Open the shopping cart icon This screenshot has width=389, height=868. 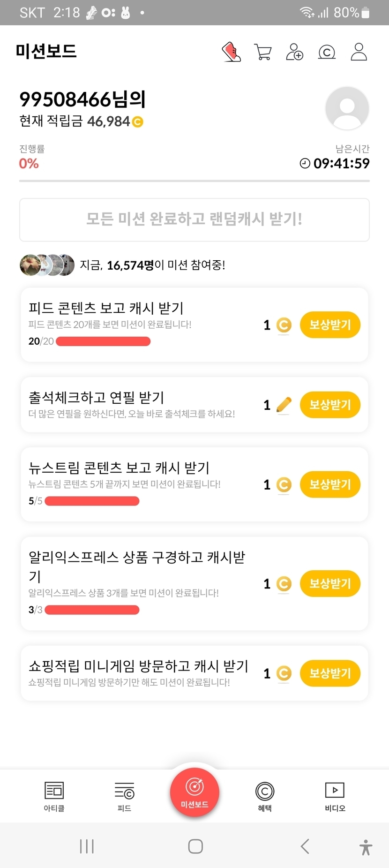[263, 52]
